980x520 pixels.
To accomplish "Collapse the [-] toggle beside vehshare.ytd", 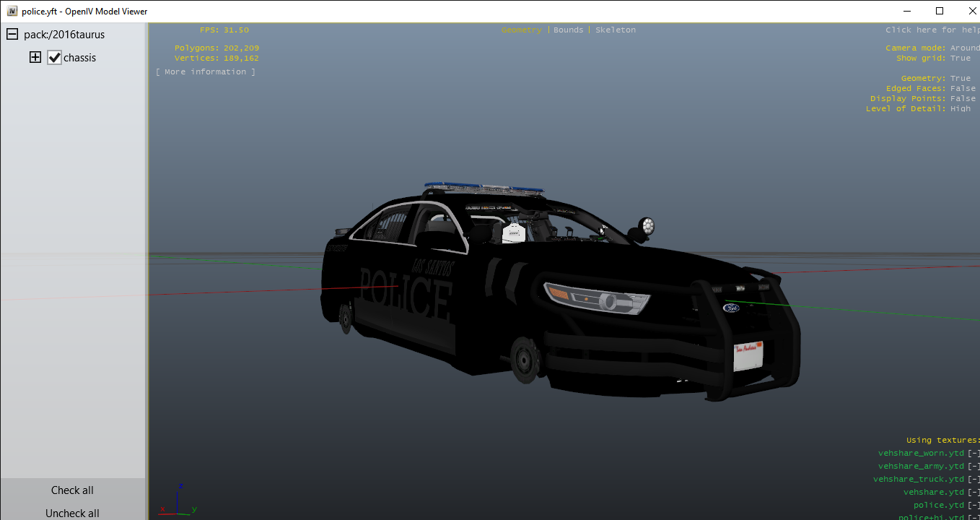I will (974, 493).
